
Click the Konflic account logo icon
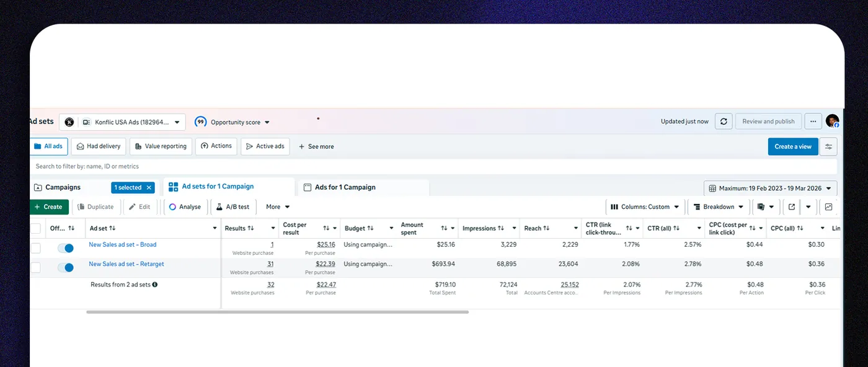pyautogui.click(x=69, y=122)
